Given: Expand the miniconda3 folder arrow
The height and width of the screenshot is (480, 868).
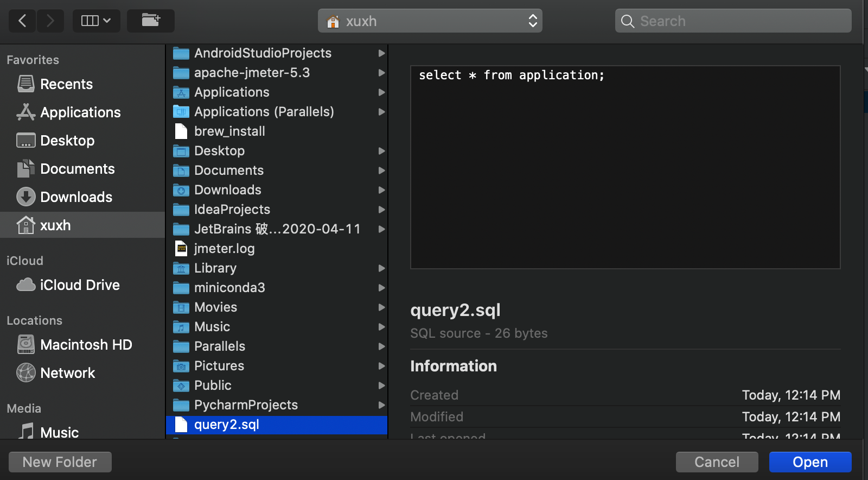Looking at the screenshot, I should (x=381, y=288).
